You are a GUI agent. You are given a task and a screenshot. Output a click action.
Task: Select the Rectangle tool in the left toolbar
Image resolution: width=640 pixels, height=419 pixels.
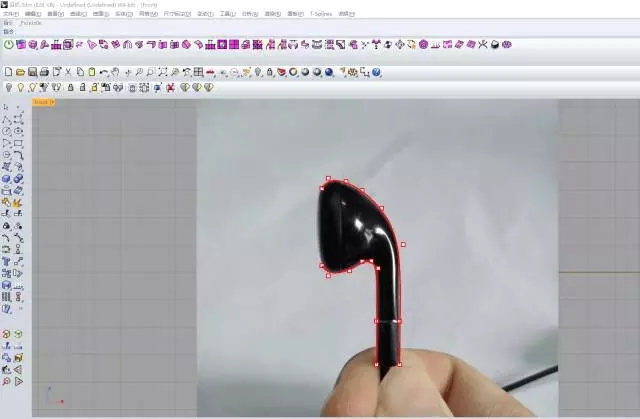[18, 143]
